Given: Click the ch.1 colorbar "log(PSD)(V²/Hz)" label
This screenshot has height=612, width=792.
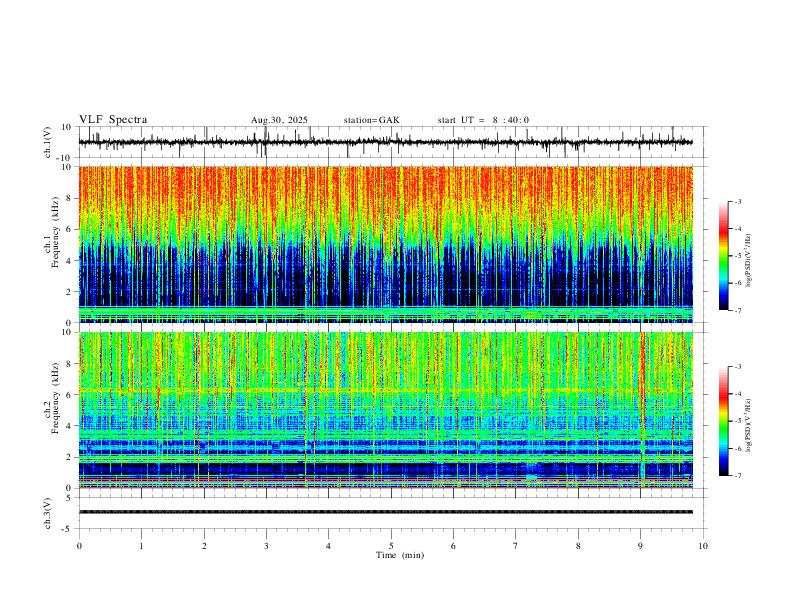Looking at the screenshot, I should pos(749,260).
